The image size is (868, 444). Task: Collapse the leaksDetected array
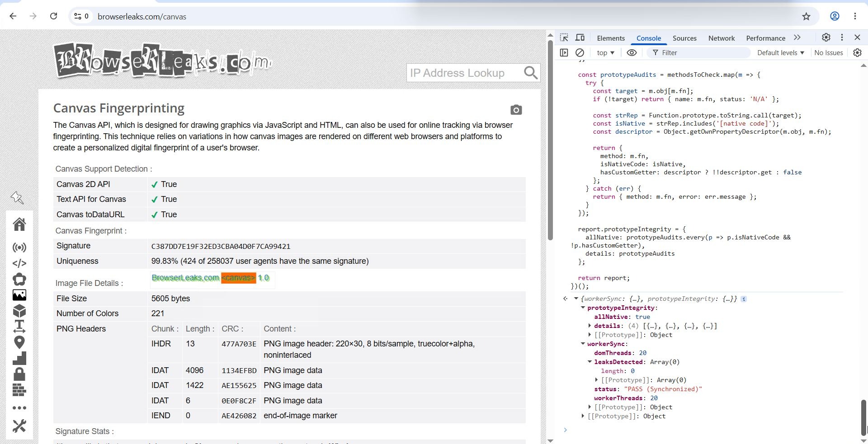point(590,362)
